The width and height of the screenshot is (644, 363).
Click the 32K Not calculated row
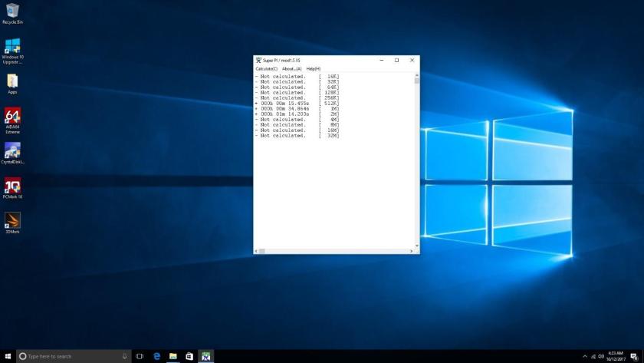[x=297, y=82]
